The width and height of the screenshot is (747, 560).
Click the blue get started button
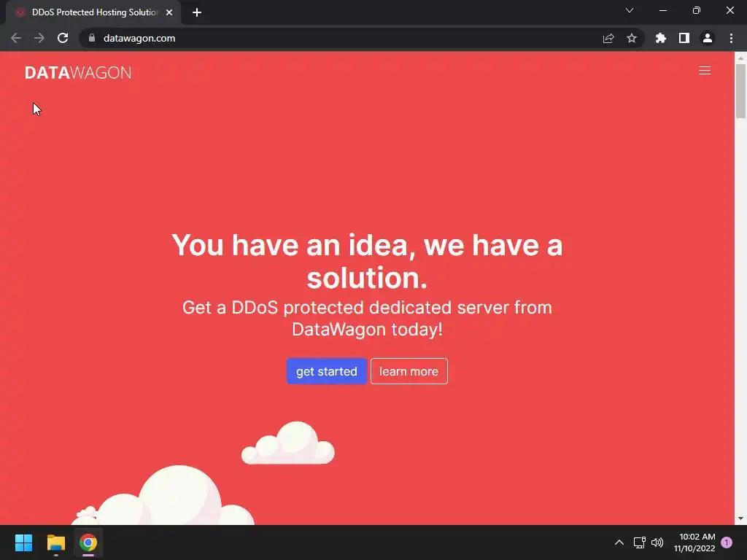click(326, 371)
